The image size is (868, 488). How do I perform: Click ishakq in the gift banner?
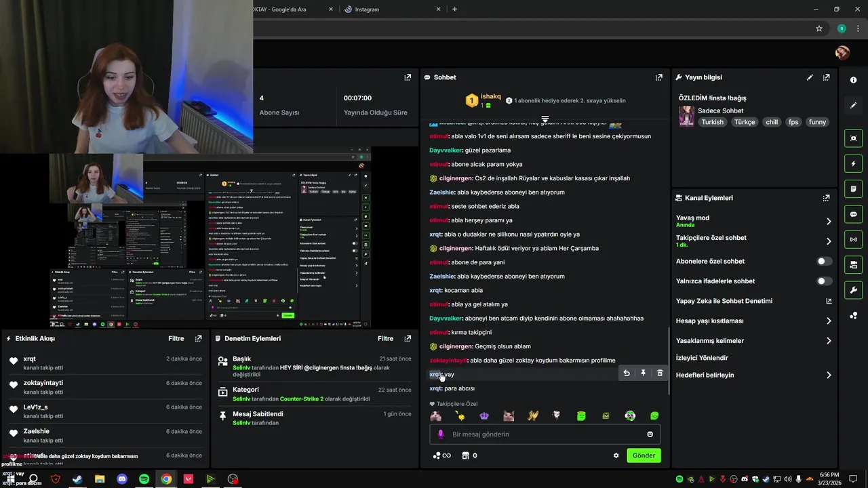491,96
